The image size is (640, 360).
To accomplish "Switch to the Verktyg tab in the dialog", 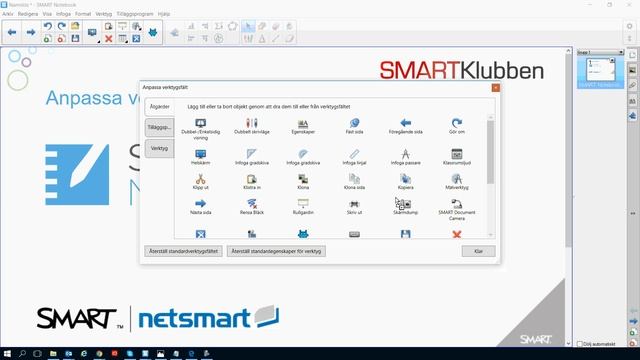I will (159, 148).
